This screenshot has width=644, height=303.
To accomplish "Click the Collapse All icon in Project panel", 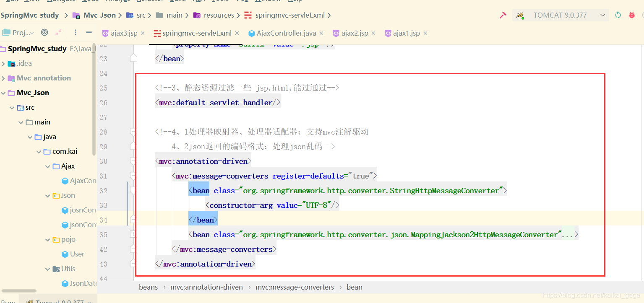I will point(58,32).
